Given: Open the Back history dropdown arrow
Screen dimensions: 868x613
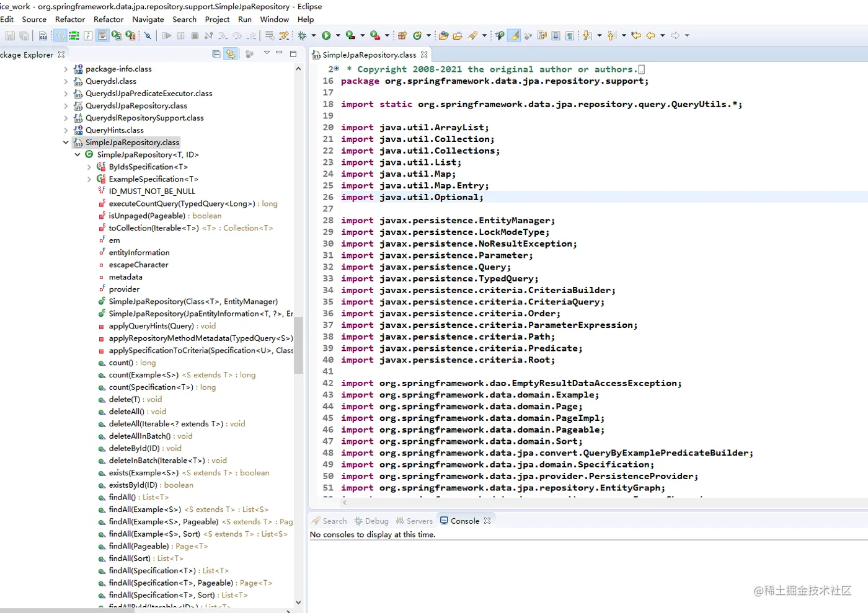Looking at the screenshot, I should point(662,35).
